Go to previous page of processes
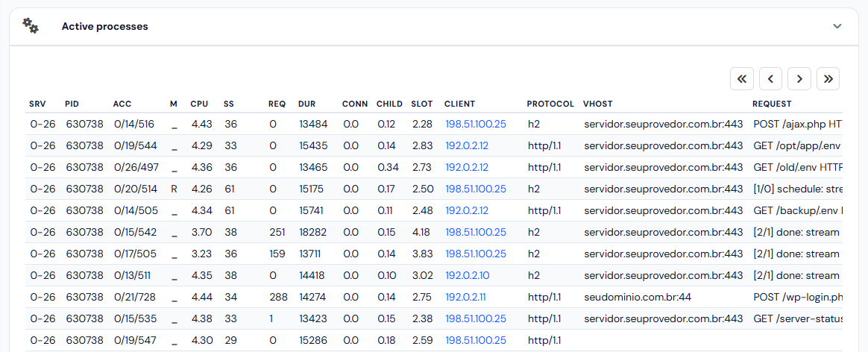Image resolution: width=868 pixels, height=352 pixels. coord(770,79)
